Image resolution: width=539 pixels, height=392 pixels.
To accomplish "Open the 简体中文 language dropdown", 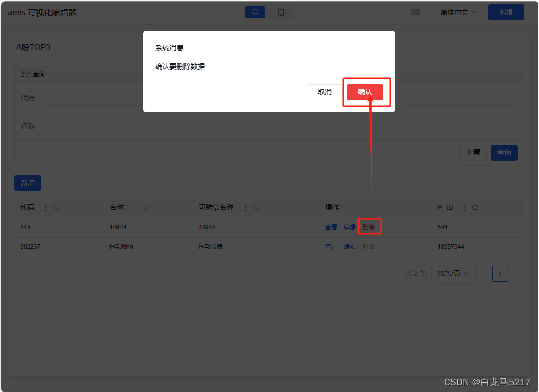I will tap(459, 12).
